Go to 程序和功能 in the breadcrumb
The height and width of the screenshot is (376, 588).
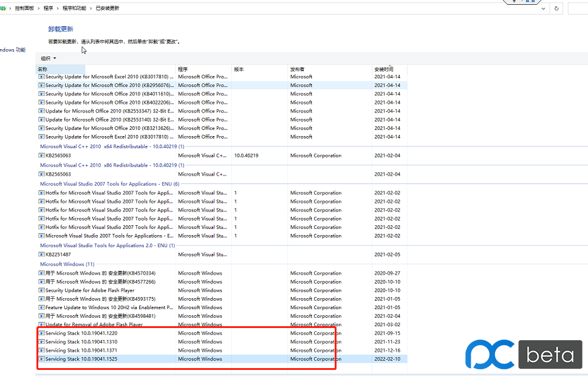pyautogui.click(x=74, y=9)
